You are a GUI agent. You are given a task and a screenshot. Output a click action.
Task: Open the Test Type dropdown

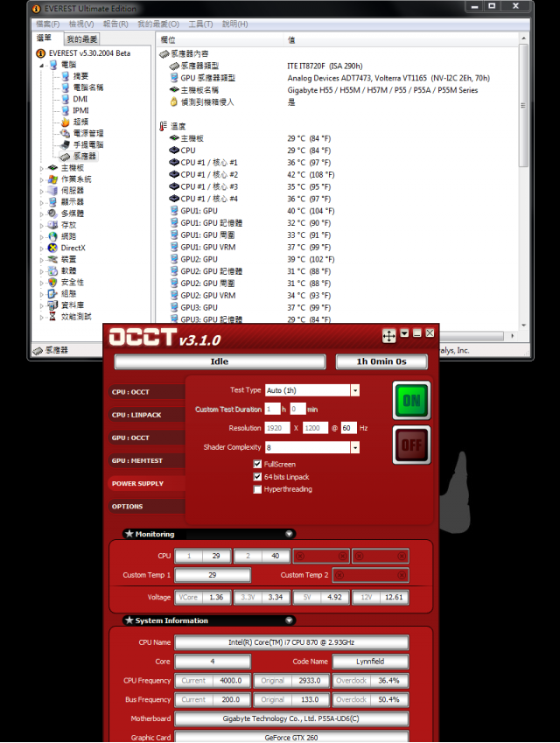tap(355, 390)
